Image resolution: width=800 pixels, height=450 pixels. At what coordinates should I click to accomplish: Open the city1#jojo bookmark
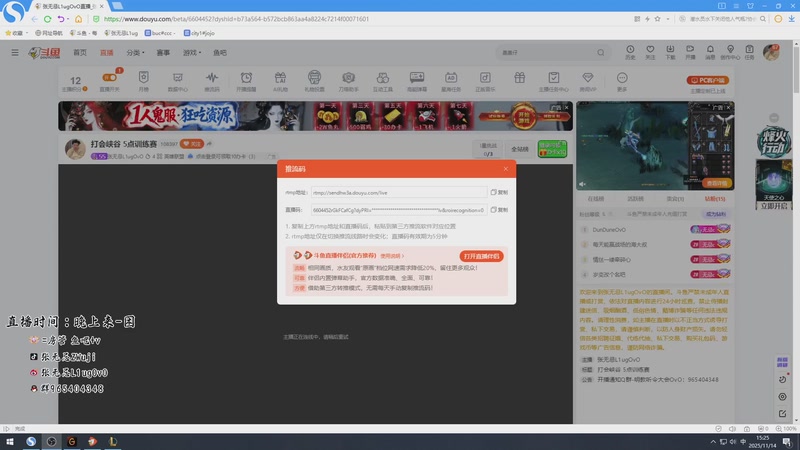click(199, 33)
